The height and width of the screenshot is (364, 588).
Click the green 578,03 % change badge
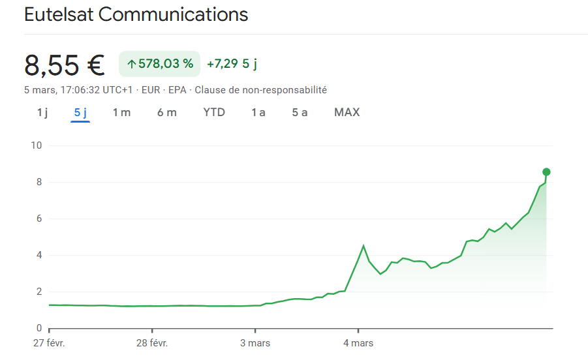click(x=159, y=64)
